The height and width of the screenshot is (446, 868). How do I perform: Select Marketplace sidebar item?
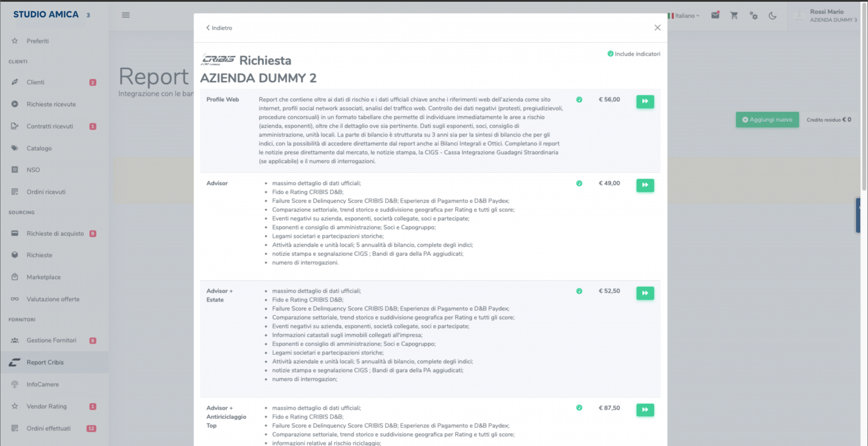54,277
